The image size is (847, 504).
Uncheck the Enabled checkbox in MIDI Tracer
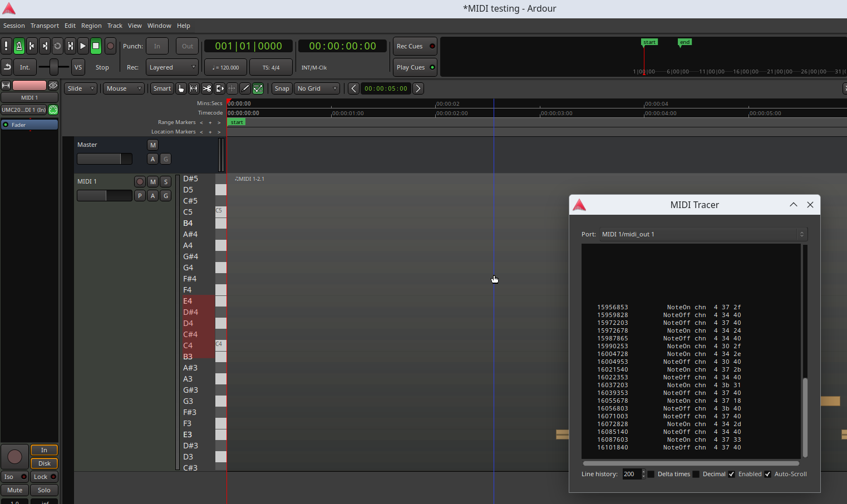coord(732,474)
